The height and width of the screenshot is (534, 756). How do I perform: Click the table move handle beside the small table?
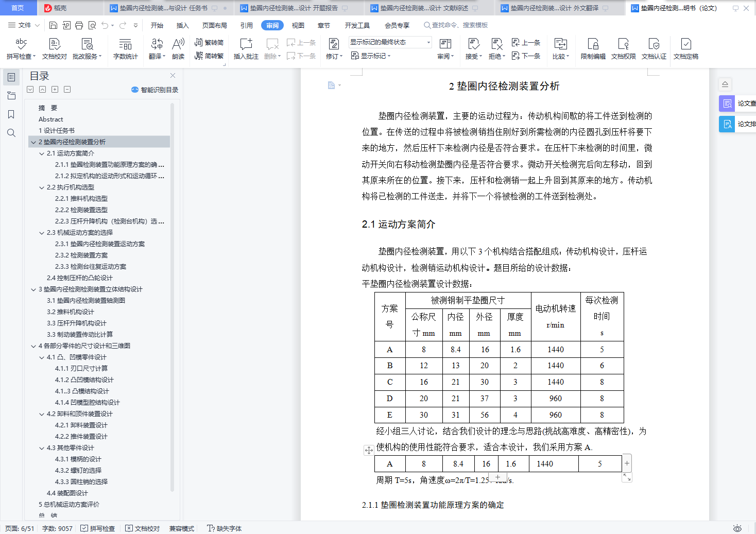[x=369, y=450]
